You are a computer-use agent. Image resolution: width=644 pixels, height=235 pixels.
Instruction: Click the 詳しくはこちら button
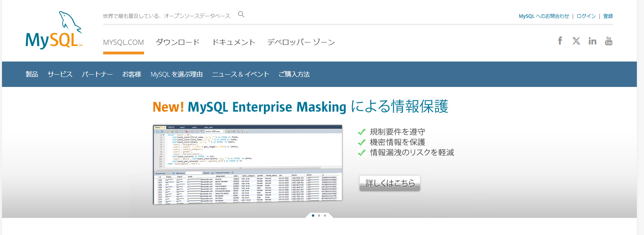[x=390, y=183]
